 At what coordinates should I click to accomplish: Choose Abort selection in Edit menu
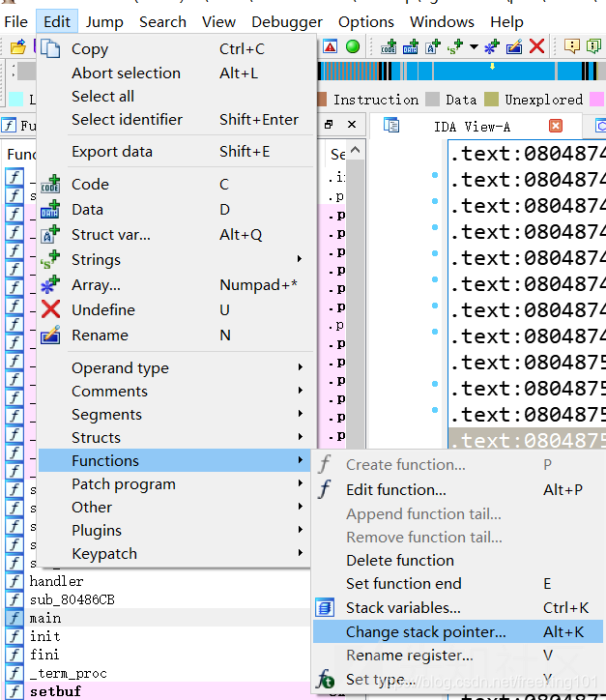click(x=176, y=73)
